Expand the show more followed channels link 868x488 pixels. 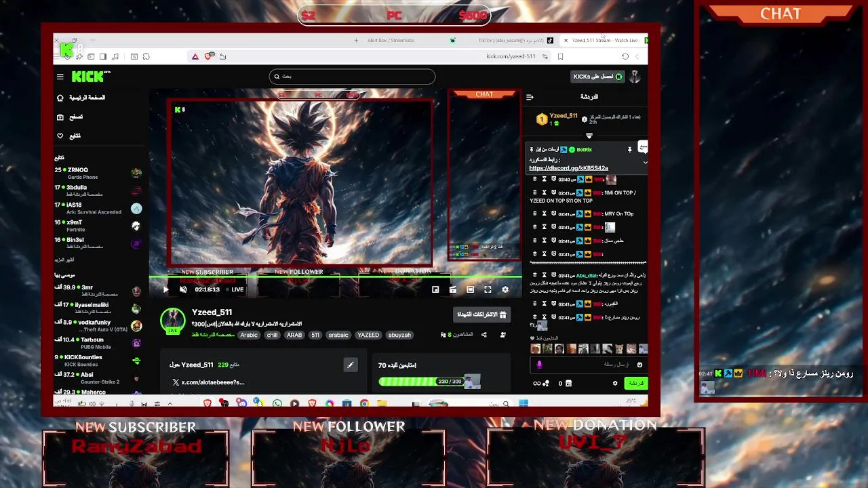pyautogui.click(x=64, y=260)
